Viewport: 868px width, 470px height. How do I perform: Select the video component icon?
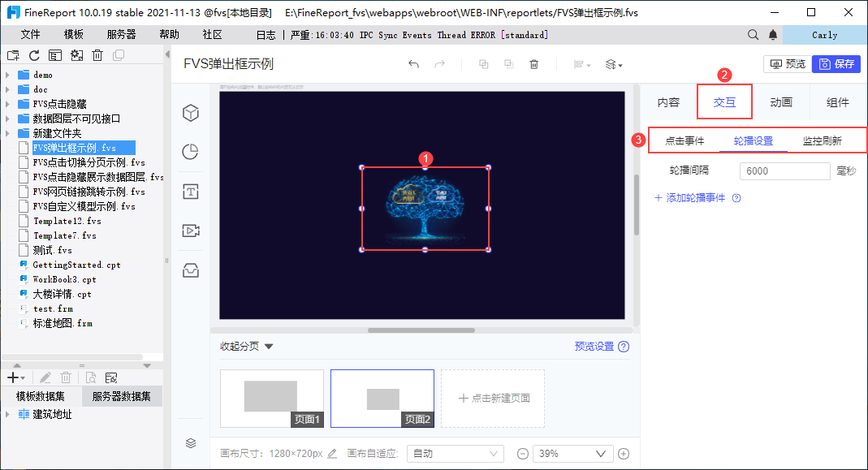point(191,231)
